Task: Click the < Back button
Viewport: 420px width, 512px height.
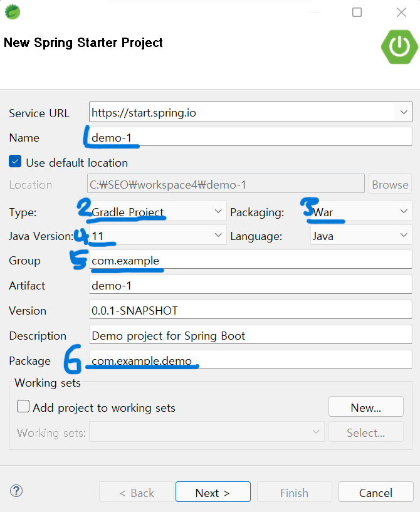Action: [137, 492]
